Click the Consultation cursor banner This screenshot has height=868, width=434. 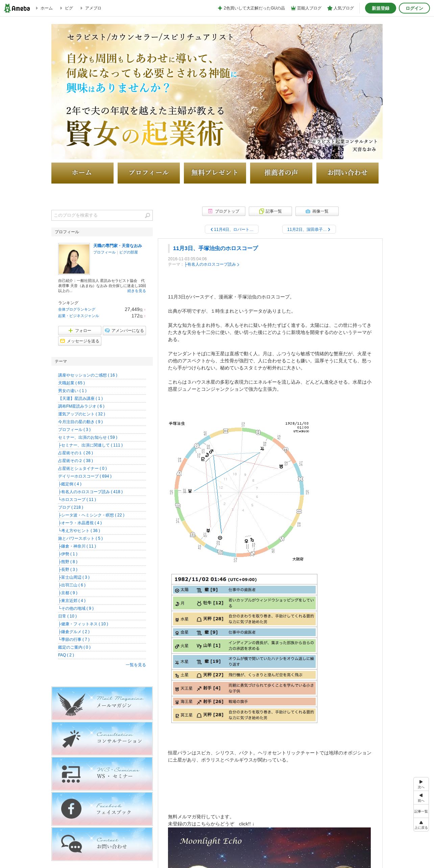pyautogui.click(x=102, y=739)
